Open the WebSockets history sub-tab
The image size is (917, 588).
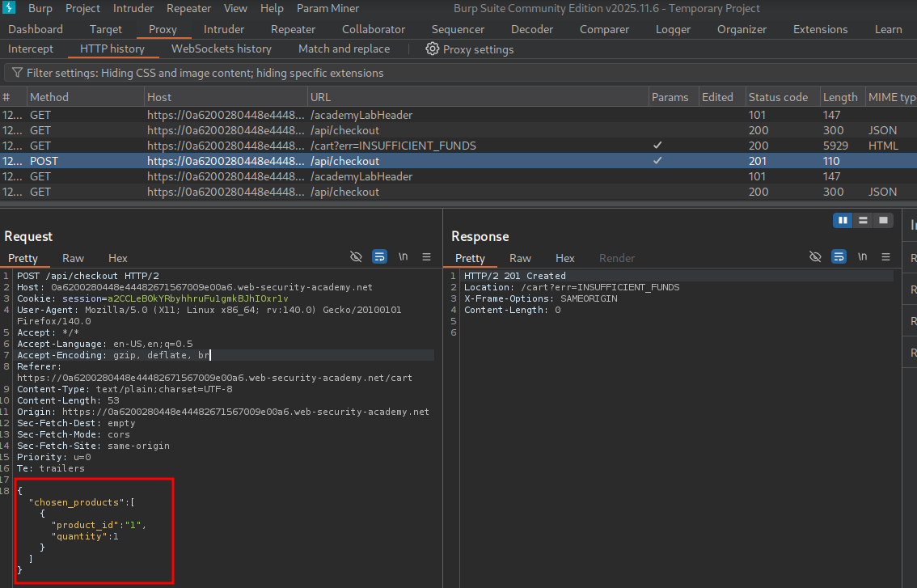click(221, 49)
